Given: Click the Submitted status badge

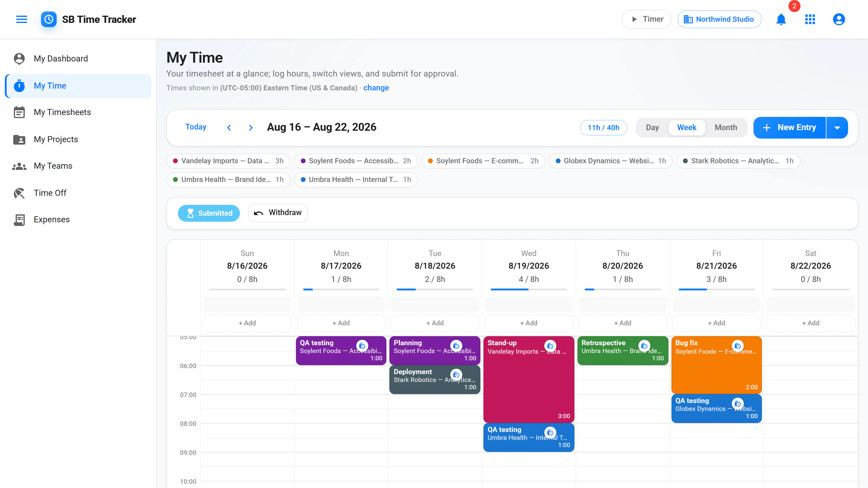Looking at the screenshot, I should click(209, 213).
